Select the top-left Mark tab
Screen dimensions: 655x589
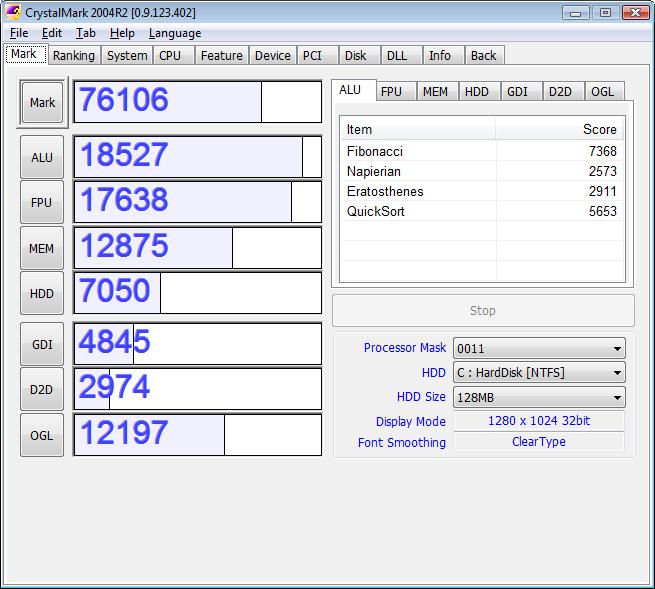coord(24,54)
